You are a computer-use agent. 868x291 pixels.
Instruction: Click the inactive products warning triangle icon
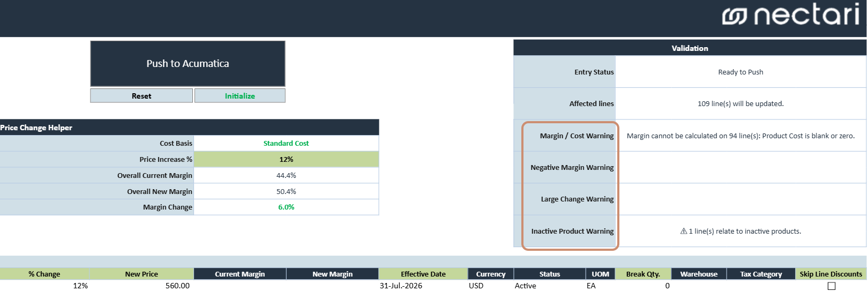coord(684,231)
